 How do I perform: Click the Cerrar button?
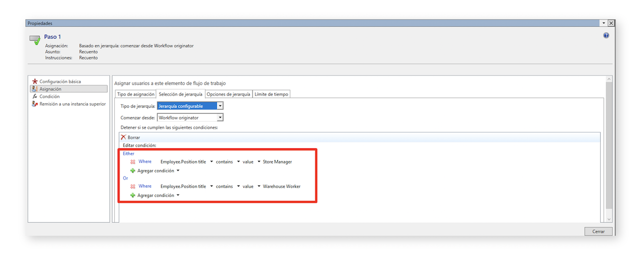(x=599, y=232)
